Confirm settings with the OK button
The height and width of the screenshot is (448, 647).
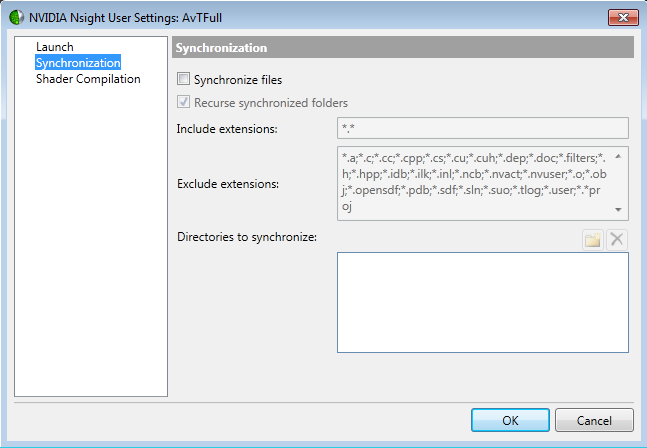point(510,420)
